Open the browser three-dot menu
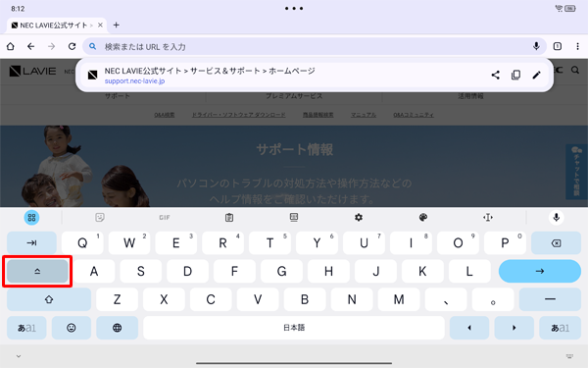This screenshot has width=588, height=368. (577, 46)
